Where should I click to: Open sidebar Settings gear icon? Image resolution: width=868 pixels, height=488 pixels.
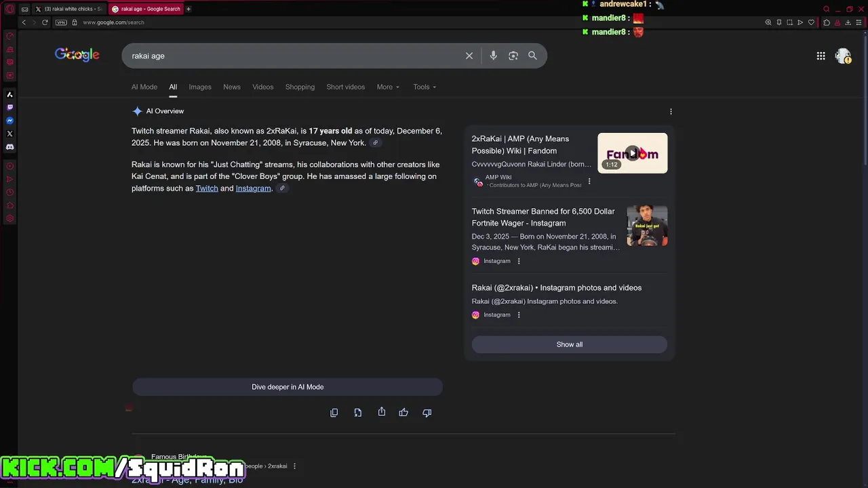click(9, 218)
